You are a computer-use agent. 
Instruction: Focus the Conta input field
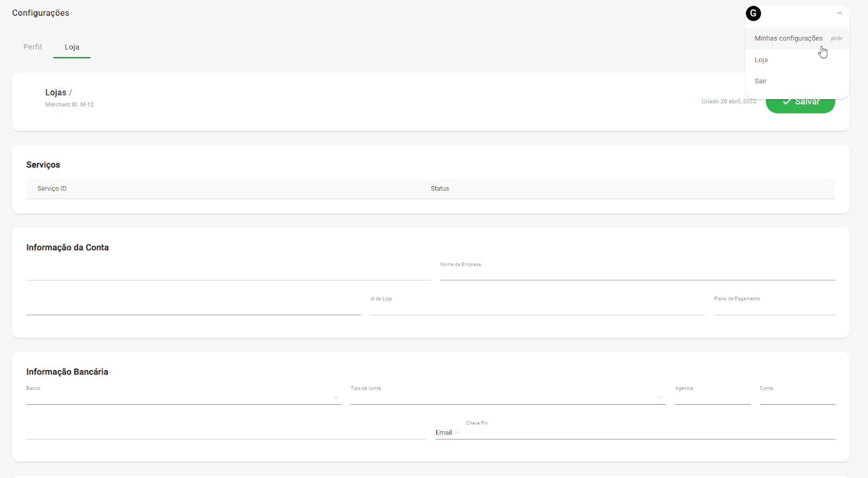point(797,396)
